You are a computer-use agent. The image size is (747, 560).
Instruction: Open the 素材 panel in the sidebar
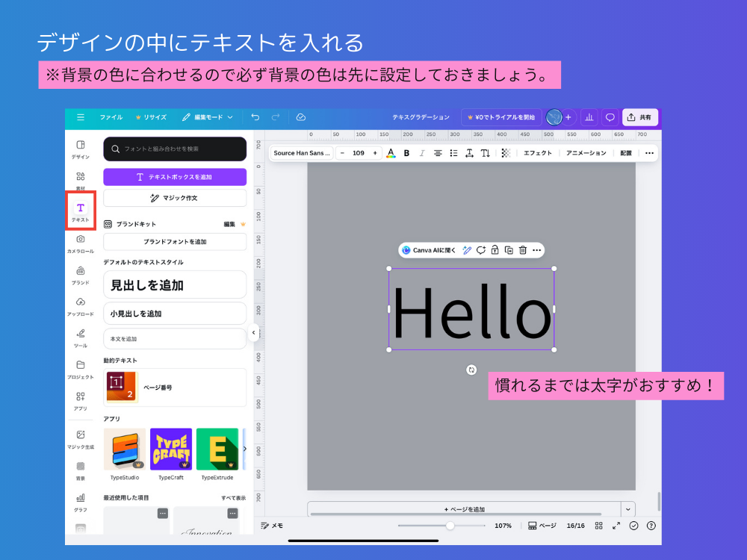pos(80,179)
